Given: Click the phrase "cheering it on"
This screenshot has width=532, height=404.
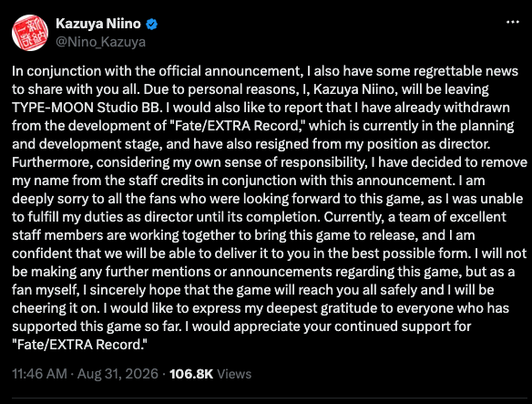Looking at the screenshot, I should coord(56,308).
